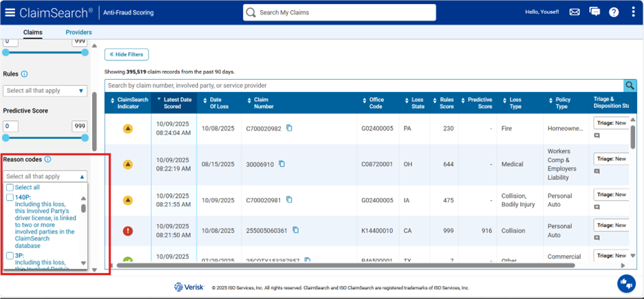Click red alert indicator for claim 255005060361

[x=128, y=231]
